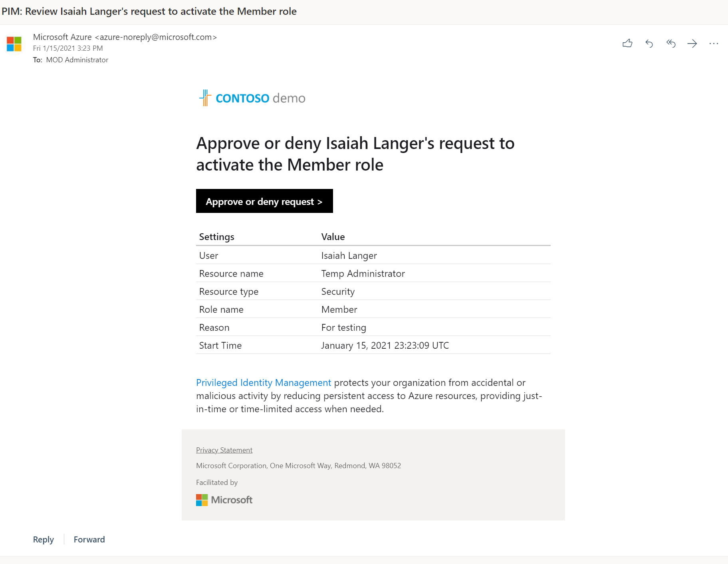Image resolution: width=728 pixels, height=564 pixels.
Task: Click the sender address azure-noreply@microsoft.com
Action: pos(156,37)
